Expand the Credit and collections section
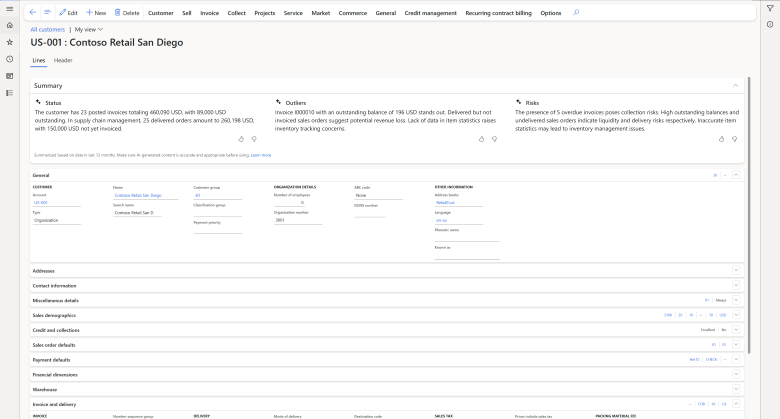780x419 pixels. click(x=736, y=329)
